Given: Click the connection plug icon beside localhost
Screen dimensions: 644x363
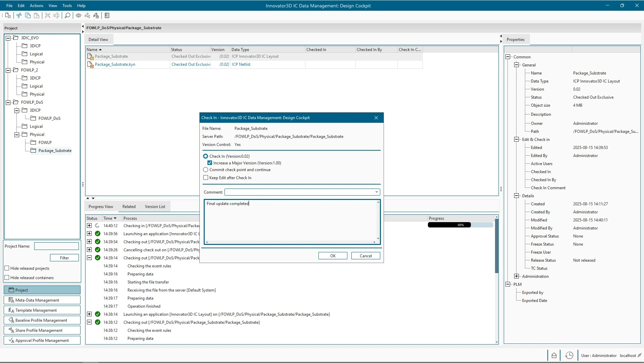Looking at the screenshot, I should (639, 355).
